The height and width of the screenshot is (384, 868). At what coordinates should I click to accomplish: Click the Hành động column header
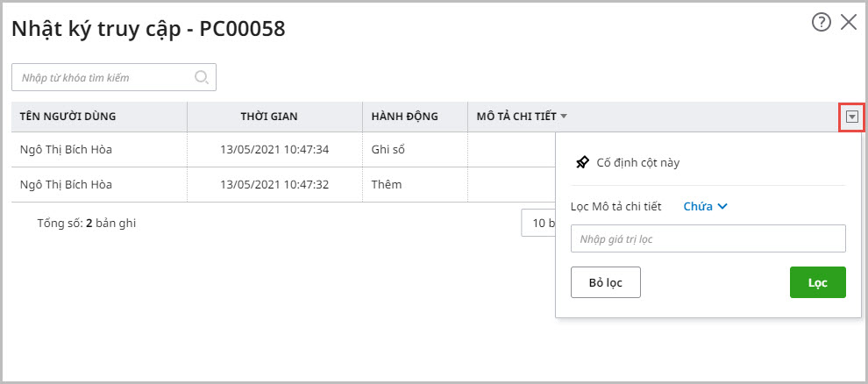404,116
